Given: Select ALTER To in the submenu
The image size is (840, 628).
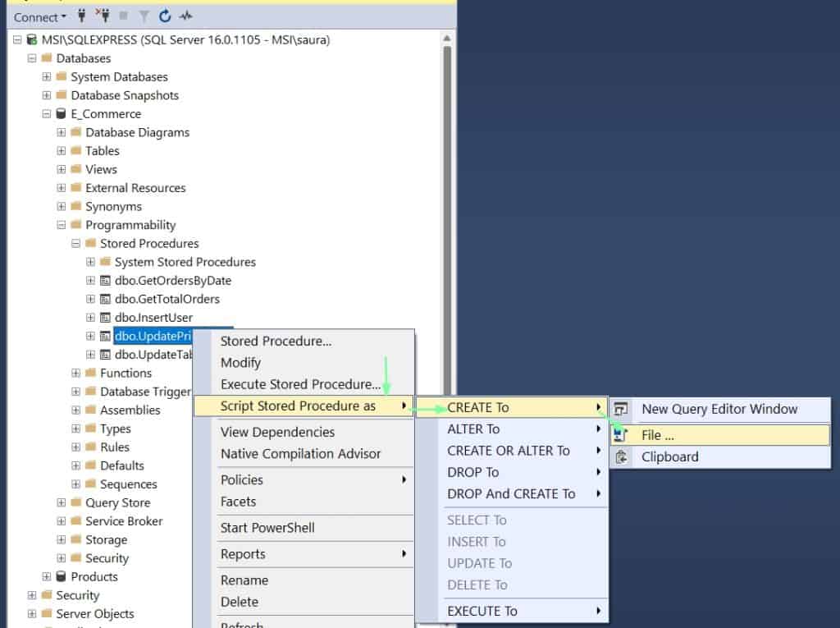Looking at the screenshot, I should point(472,429).
